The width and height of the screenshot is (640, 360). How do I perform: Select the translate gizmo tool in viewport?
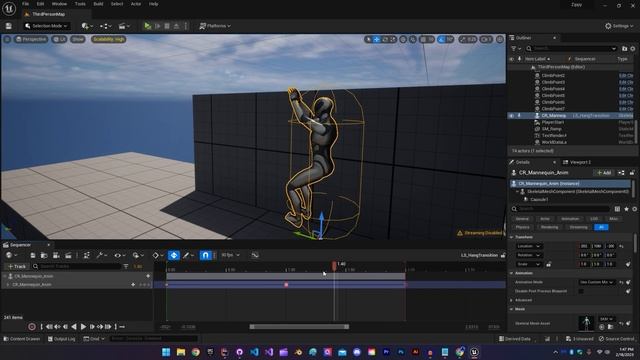click(376, 39)
